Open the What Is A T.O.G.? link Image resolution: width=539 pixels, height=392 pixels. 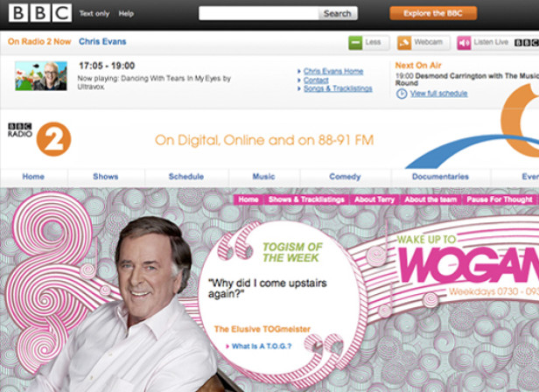(x=262, y=346)
